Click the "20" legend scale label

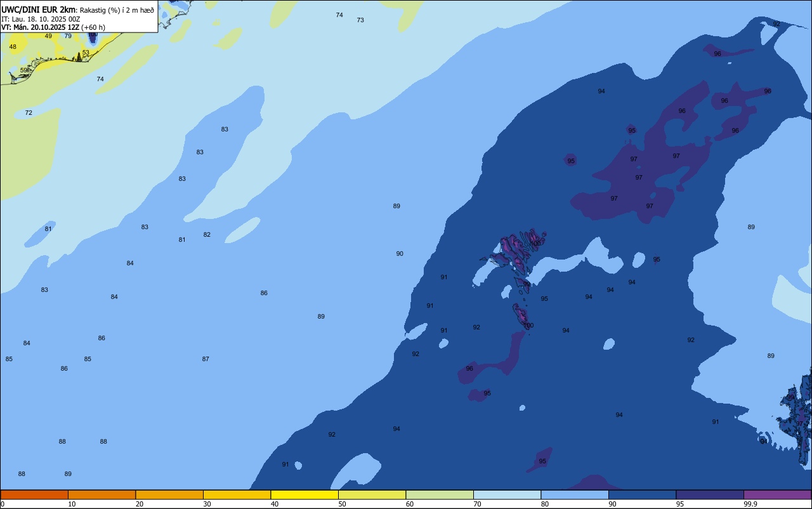[x=140, y=504]
